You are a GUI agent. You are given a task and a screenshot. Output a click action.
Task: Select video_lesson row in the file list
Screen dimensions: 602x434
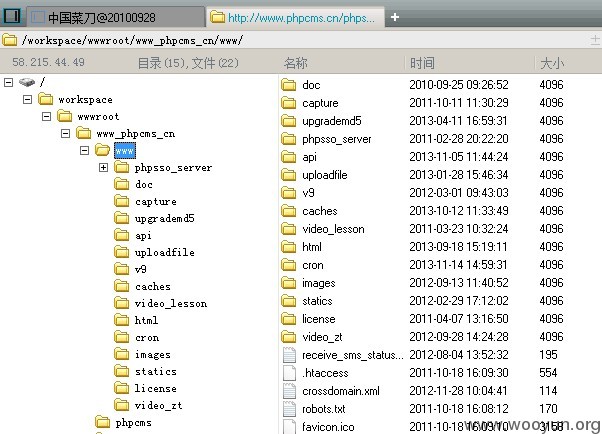coord(422,229)
